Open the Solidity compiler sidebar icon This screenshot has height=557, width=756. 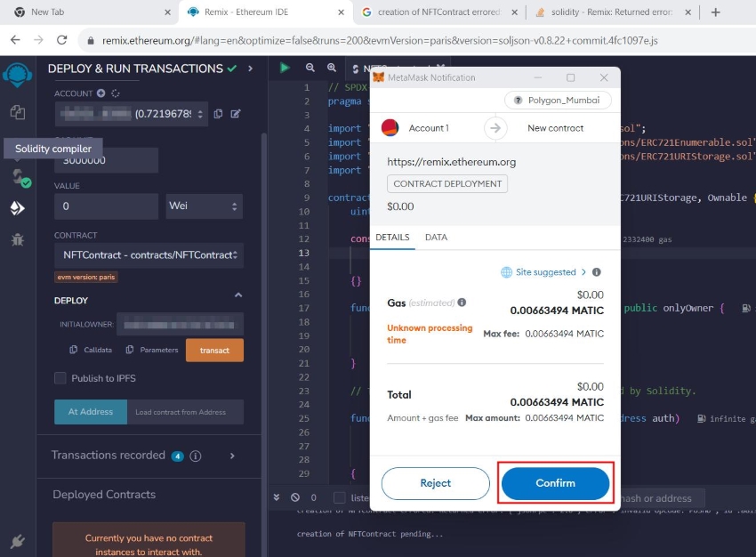click(20, 177)
